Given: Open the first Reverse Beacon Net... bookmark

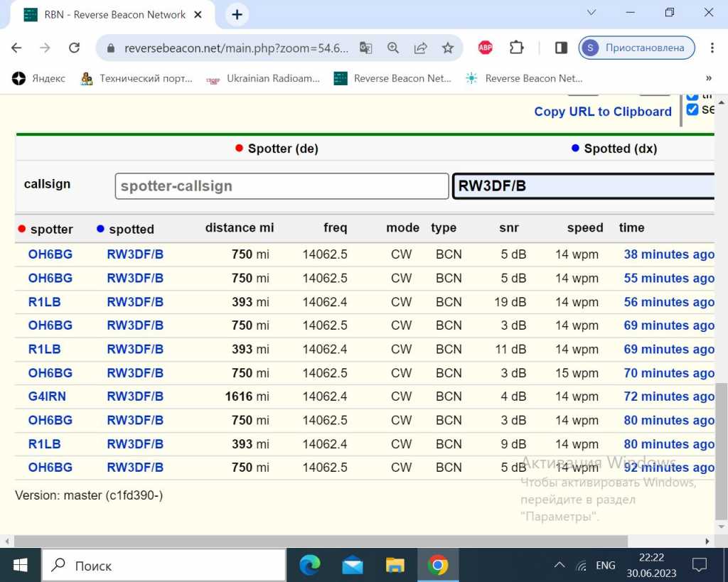Looking at the screenshot, I should (392, 78).
